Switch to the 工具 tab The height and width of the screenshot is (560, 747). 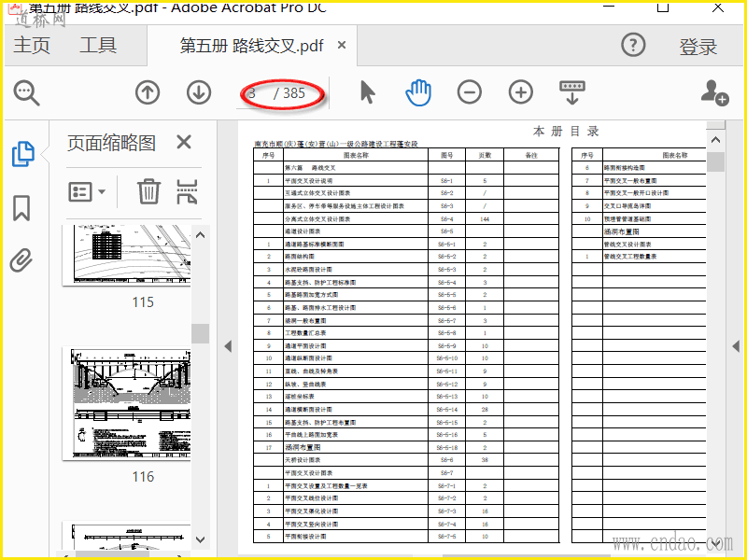click(98, 45)
